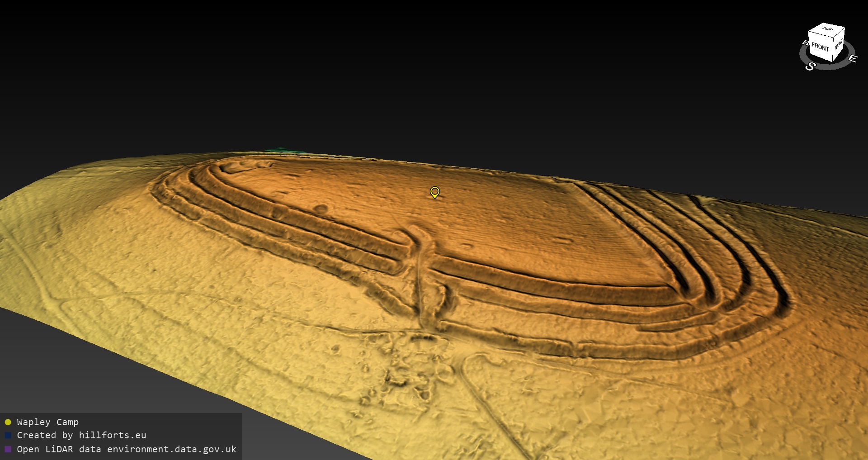Click the FRONT face of the view cube
Image resolution: width=868 pixels, height=460 pixels.
(x=820, y=47)
